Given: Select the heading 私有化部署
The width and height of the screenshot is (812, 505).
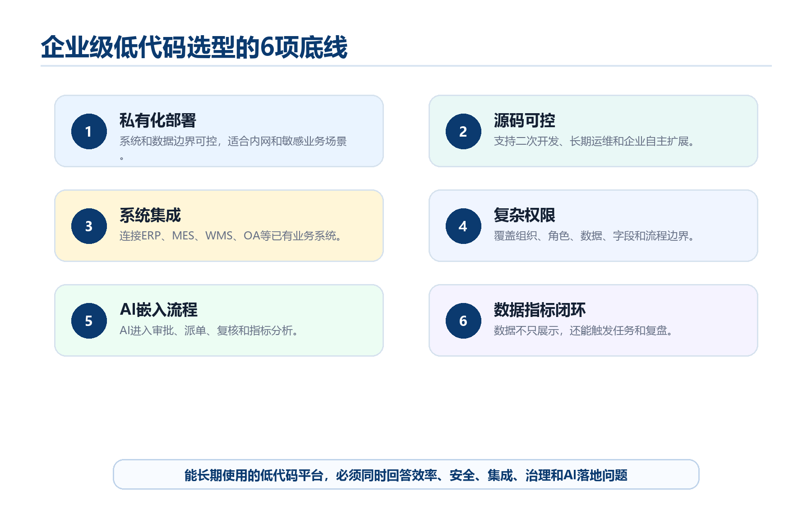Looking at the screenshot, I should coord(158,120).
